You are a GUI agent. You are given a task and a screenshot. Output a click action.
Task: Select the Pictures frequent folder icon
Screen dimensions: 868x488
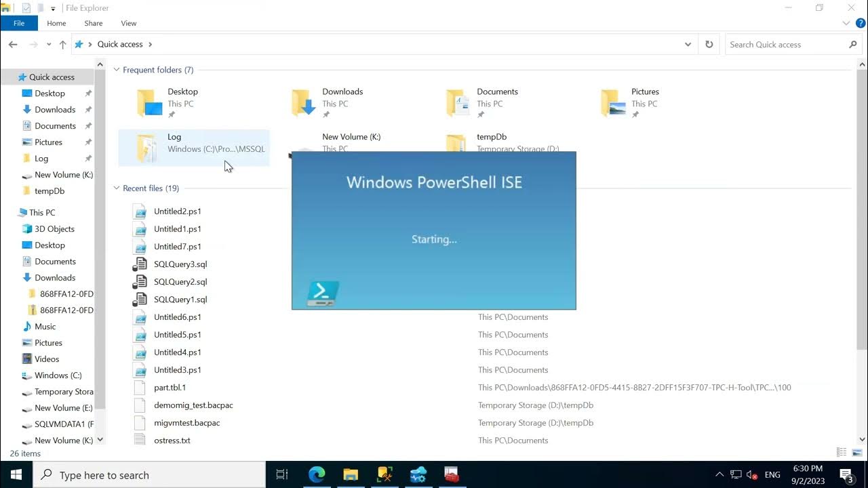pos(614,103)
